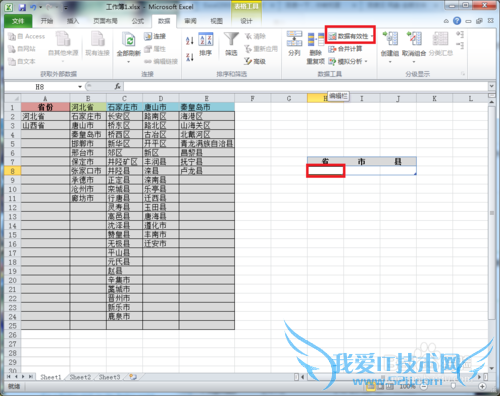Click the vertical scrollbar down arrow
The image size is (500, 396).
point(492,368)
